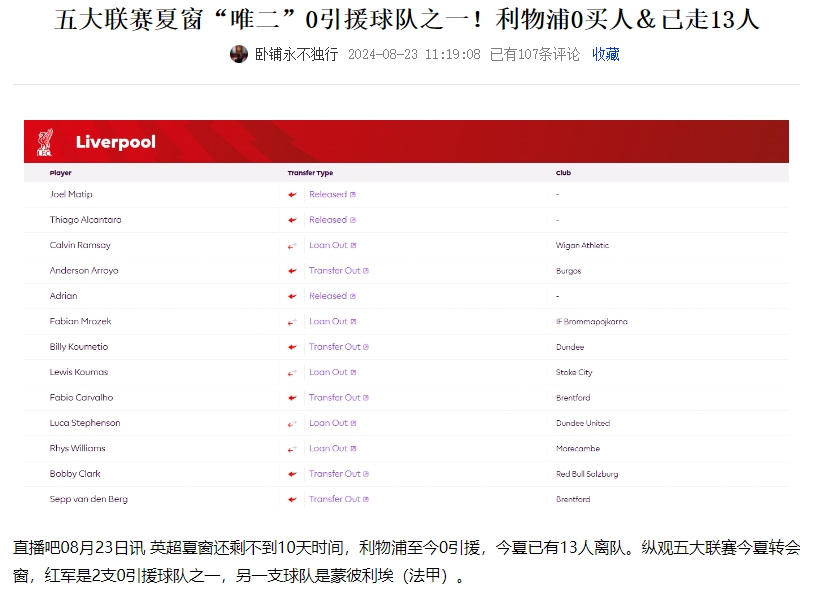This screenshot has width=814, height=596.
Task: Click the Liverpool club crest logo
Action: click(x=45, y=142)
